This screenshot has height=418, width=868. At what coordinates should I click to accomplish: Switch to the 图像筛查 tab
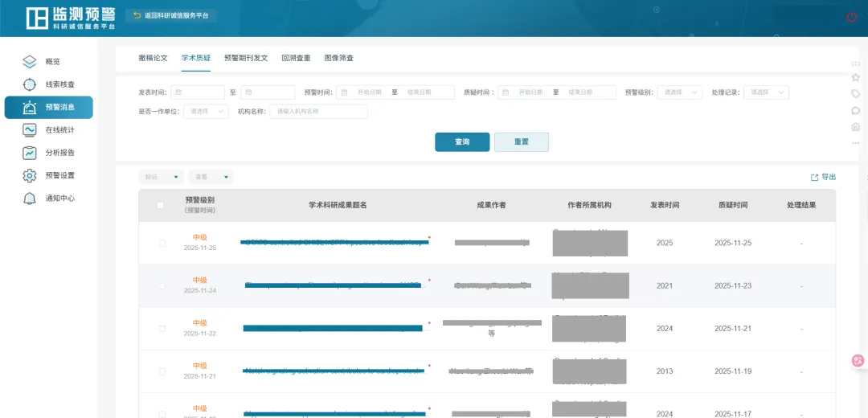tap(338, 58)
